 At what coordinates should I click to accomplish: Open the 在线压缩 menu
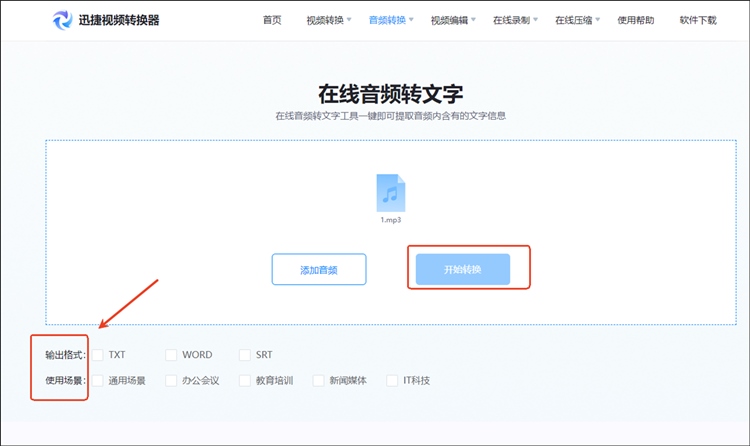coord(574,20)
